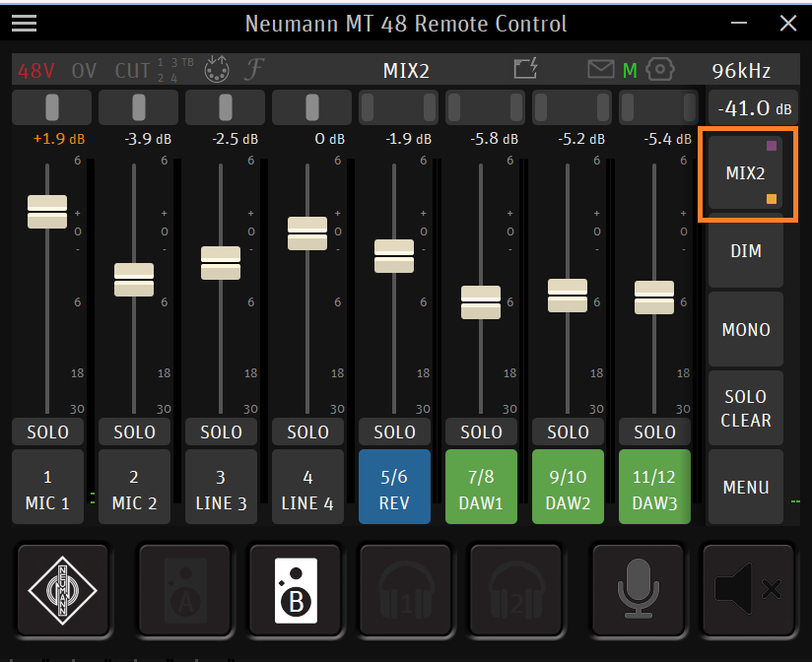Viewport: 812px width, 662px height.
Task: Select the 5/6 REV channel button
Action: tap(394, 487)
